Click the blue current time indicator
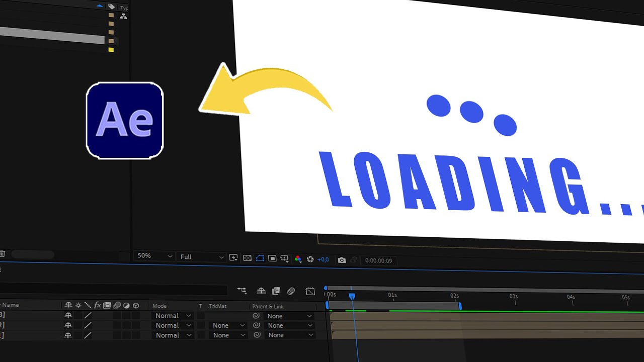 (x=352, y=297)
